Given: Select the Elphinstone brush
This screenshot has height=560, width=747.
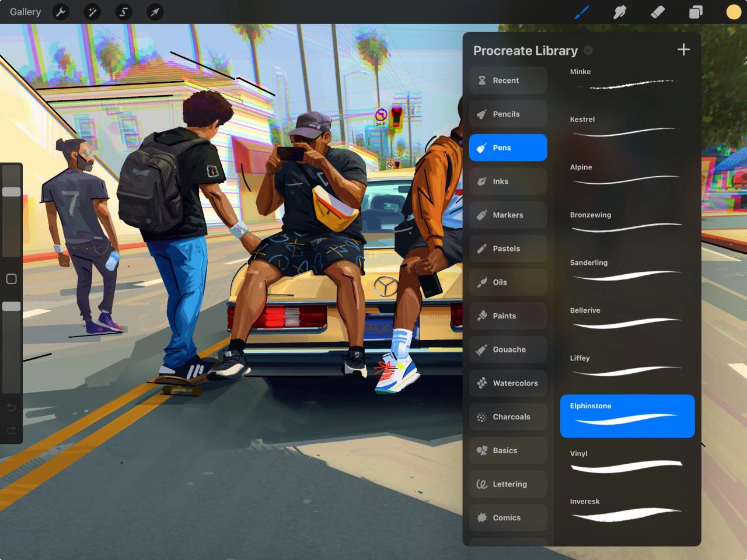Looking at the screenshot, I should click(627, 416).
